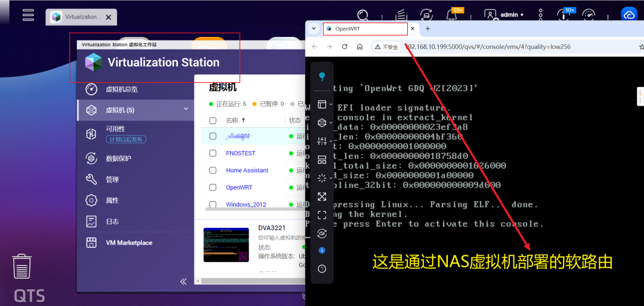644x306 pixels.
Task: Enter fullscreen via corner-brackets console icon
Action: pos(322,215)
